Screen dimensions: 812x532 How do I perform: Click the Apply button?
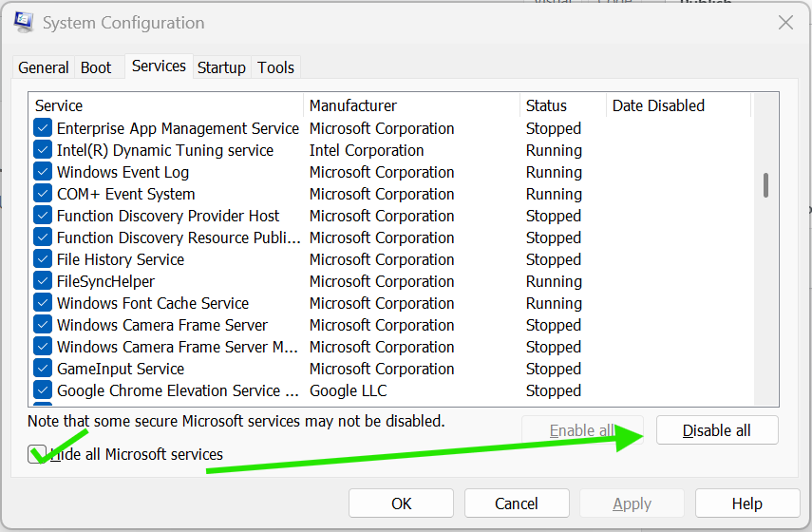pyautogui.click(x=632, y=503)
